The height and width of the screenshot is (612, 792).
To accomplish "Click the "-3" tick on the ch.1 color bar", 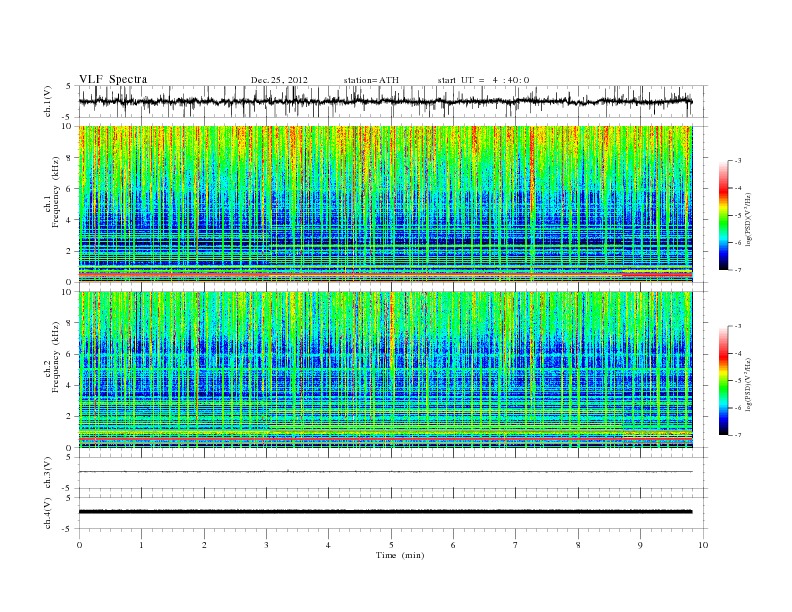I will (x=737, y=161).
